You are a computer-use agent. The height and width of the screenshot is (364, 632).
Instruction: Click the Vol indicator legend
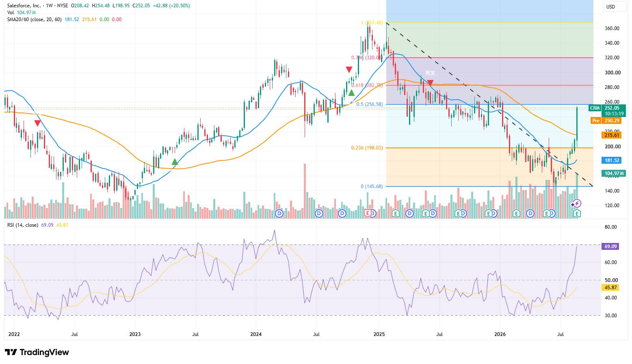pyautogui.click(x=11, y=13)
